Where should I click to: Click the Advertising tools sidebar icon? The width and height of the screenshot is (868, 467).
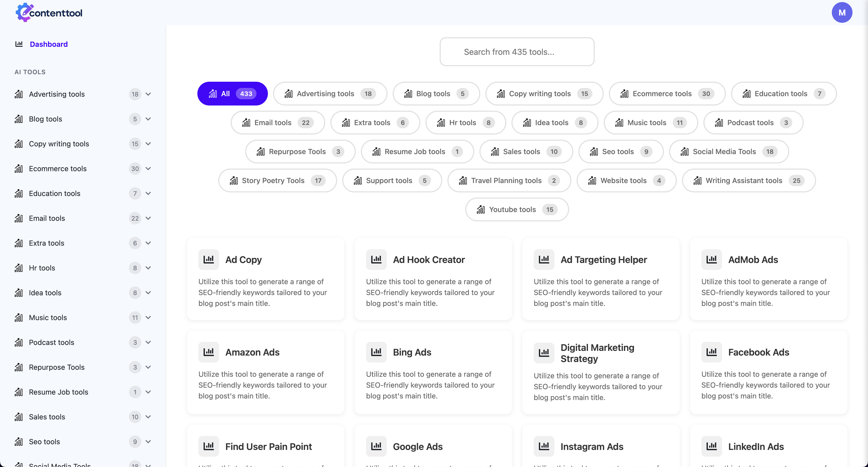[19, 94]
